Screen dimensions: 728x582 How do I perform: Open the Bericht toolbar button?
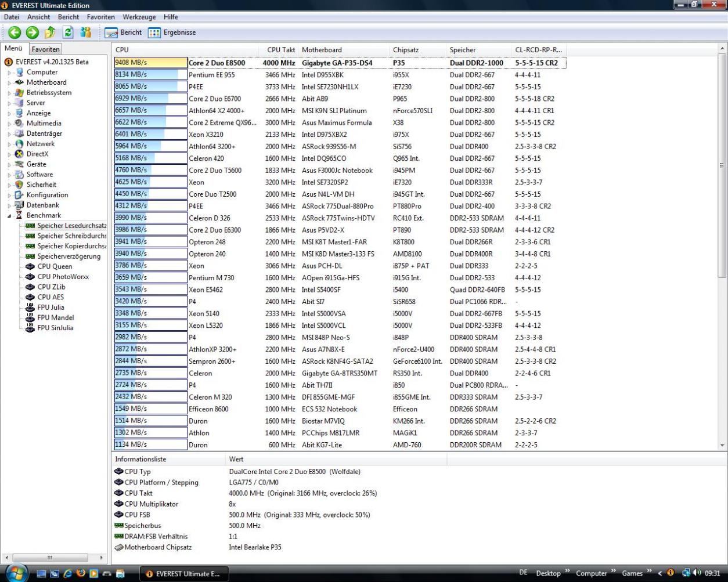coord(124,33)
